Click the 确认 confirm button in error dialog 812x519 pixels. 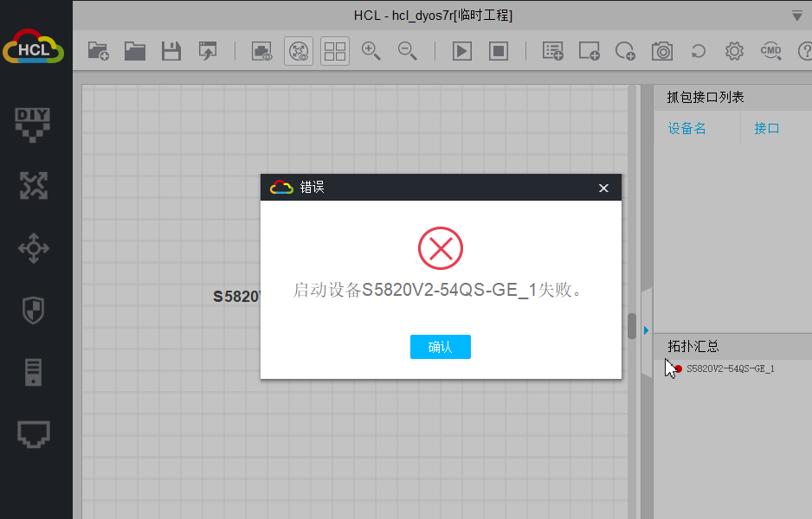click(440, 347)
